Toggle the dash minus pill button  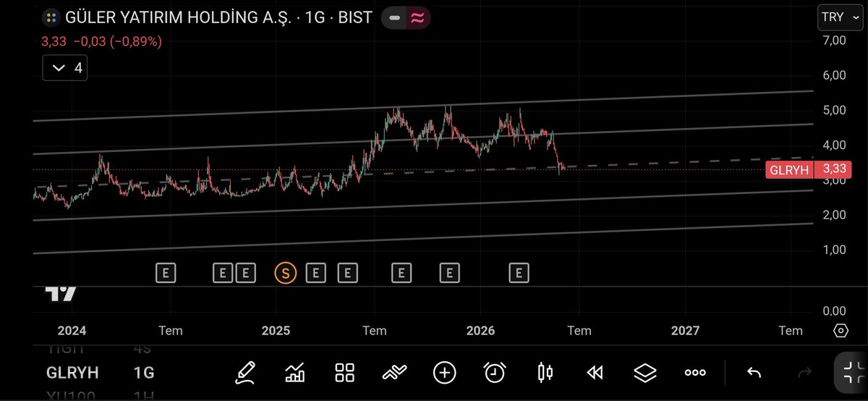[394, 17]
